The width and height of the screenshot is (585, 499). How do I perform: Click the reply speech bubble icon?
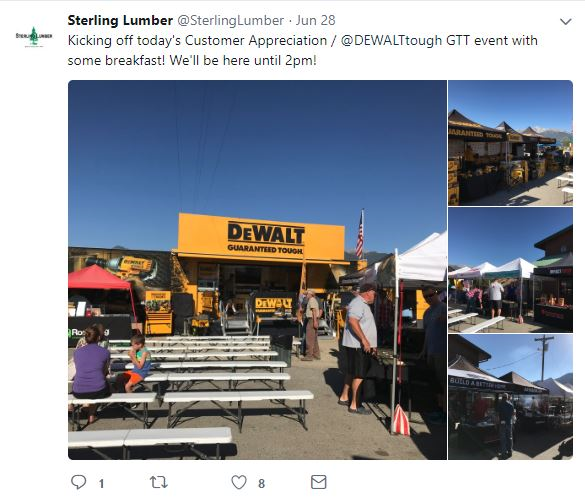pos(78,482)
